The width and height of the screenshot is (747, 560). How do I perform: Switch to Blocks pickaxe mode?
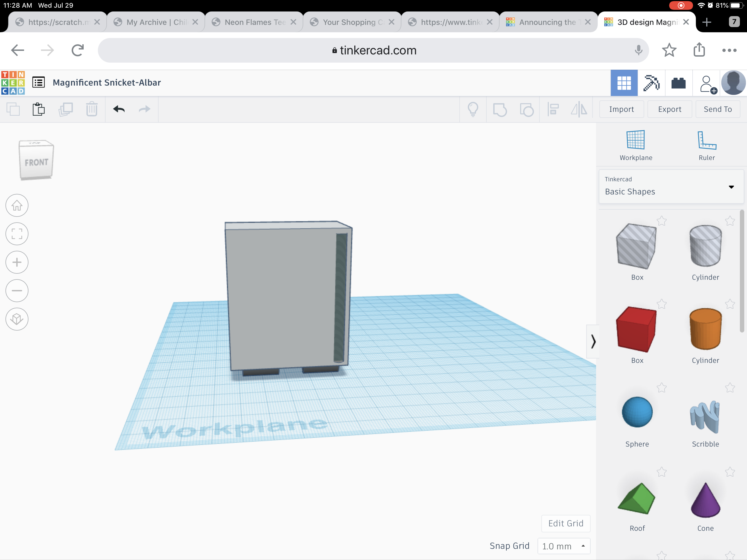[x=651, y=83]
